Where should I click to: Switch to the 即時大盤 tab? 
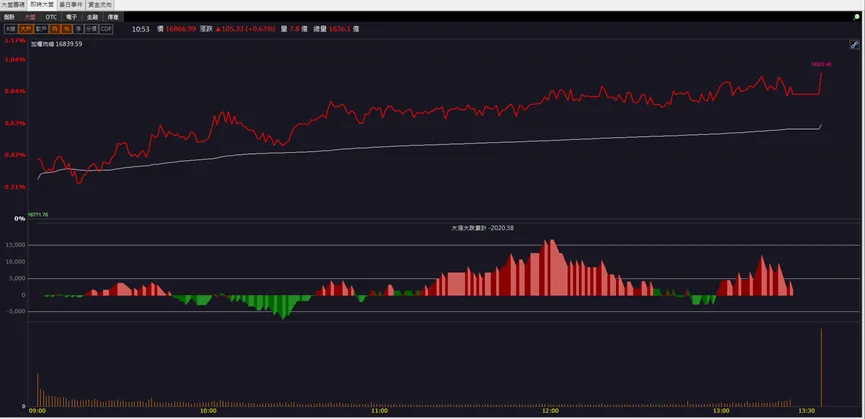click(42, 4)
